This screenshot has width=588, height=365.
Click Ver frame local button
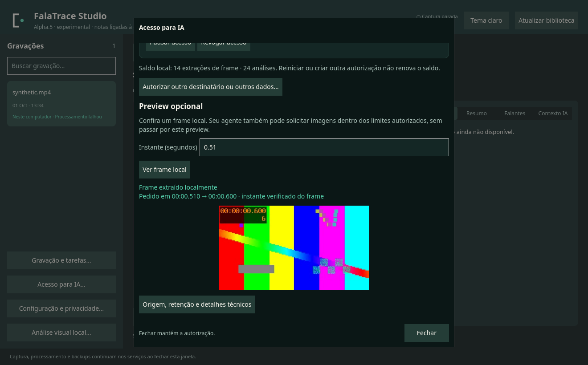pyautogui.click(x=164, y=170)
